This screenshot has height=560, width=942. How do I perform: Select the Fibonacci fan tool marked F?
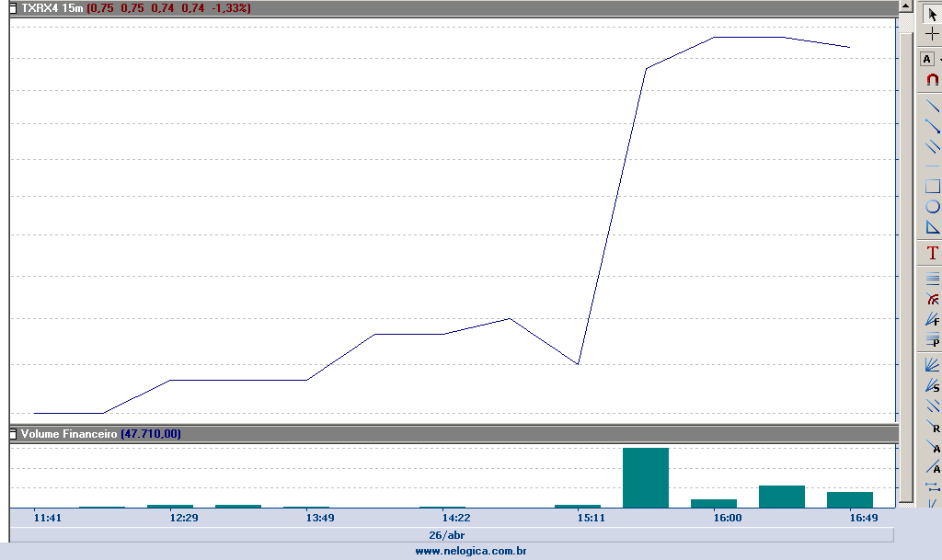click(931, 320)
